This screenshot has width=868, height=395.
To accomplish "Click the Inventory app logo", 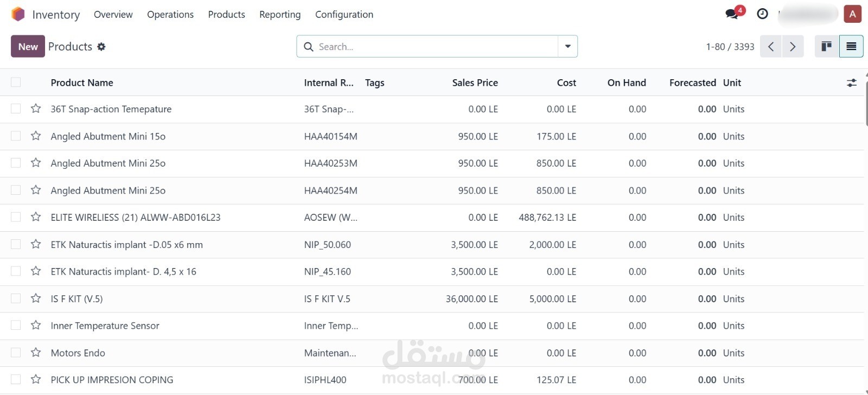I will point(18,14).
